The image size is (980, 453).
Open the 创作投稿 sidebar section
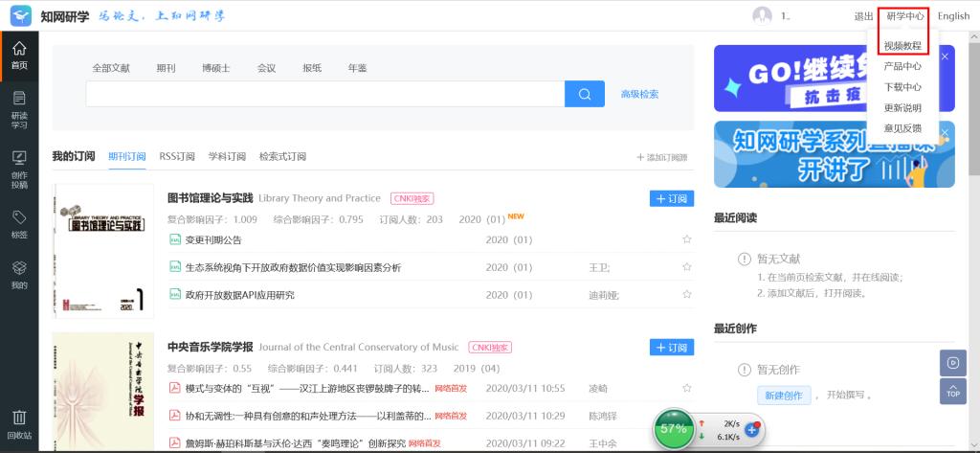pyautogui.click(x=19, y=170)
